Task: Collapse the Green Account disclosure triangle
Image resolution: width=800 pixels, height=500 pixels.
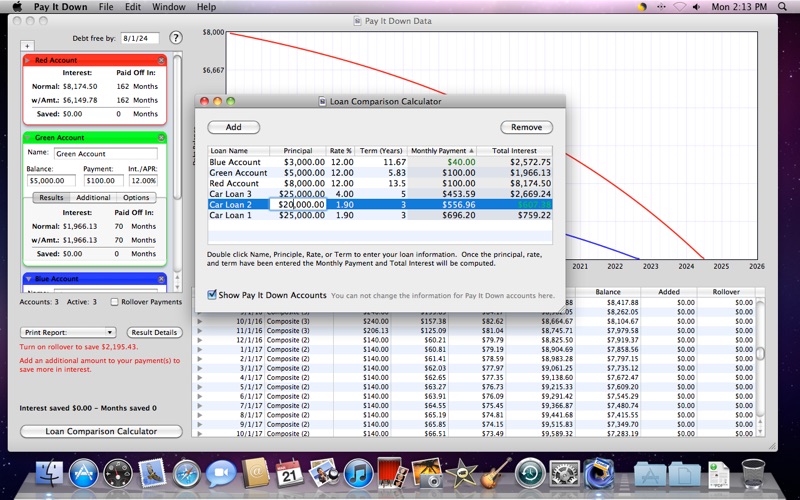Action: (x=28, y=138)
